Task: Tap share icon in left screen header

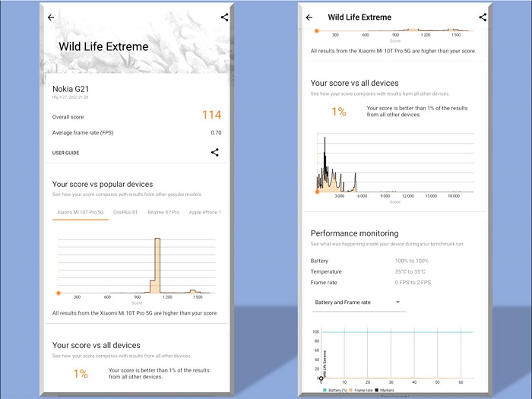Action: point(224,17)
